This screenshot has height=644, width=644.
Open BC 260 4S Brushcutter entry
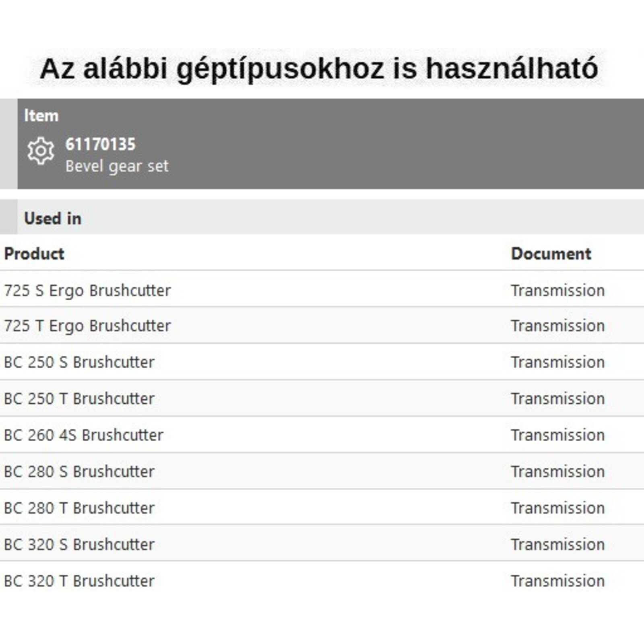click(x=84, y=435)
